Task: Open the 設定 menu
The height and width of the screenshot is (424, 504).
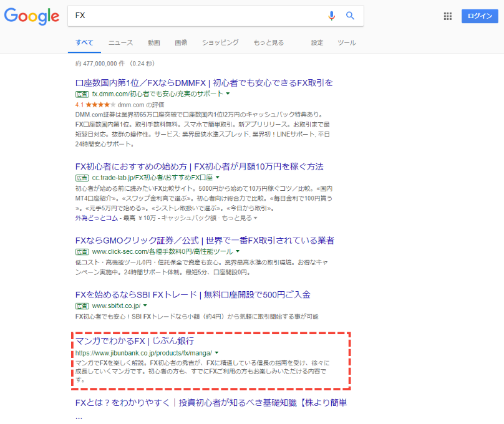Action: [317, 43]
